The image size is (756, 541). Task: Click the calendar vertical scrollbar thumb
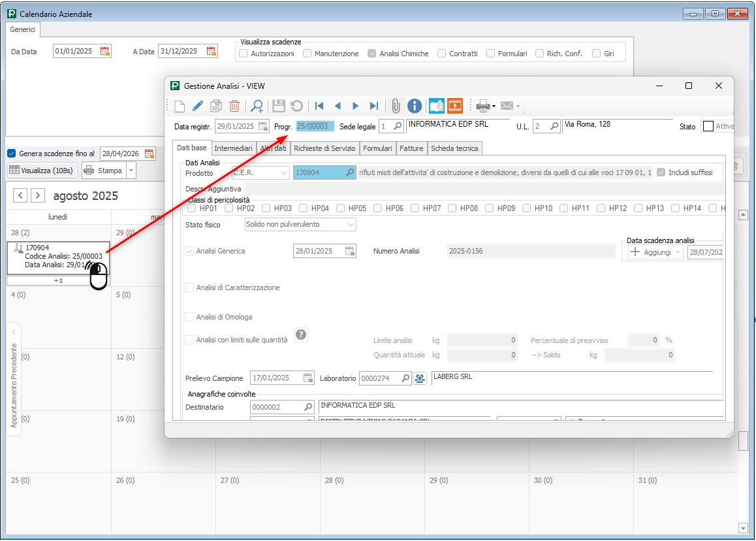pos(743,442)
